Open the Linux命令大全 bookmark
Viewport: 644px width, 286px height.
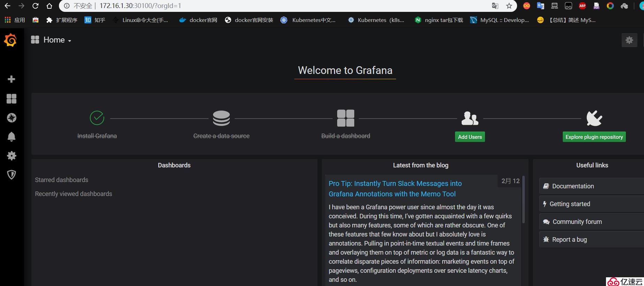click(141, 20)
